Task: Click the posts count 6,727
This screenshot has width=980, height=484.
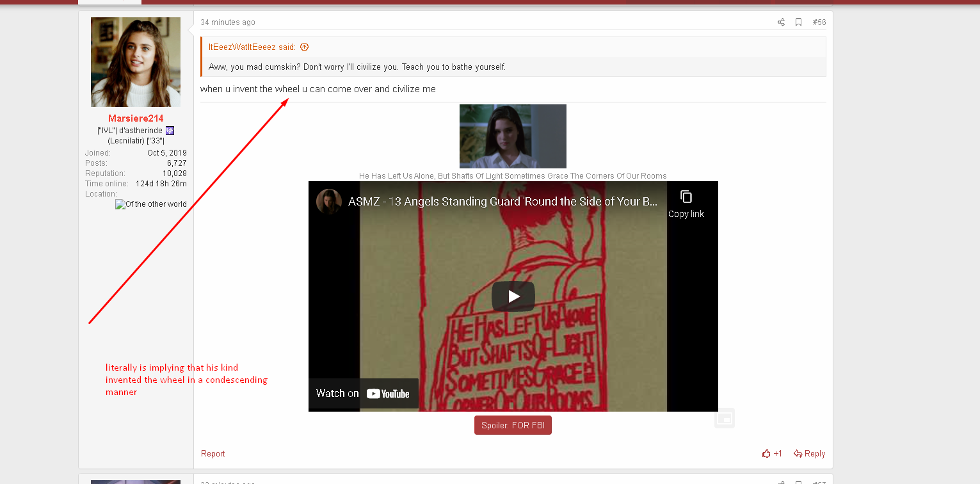Action: click(x=177, y=163)
